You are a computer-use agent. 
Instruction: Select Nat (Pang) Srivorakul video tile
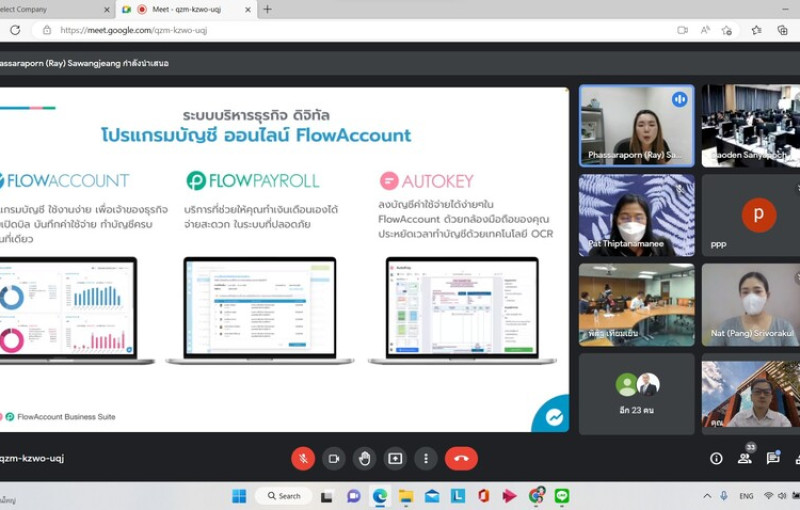click(751, 305)
